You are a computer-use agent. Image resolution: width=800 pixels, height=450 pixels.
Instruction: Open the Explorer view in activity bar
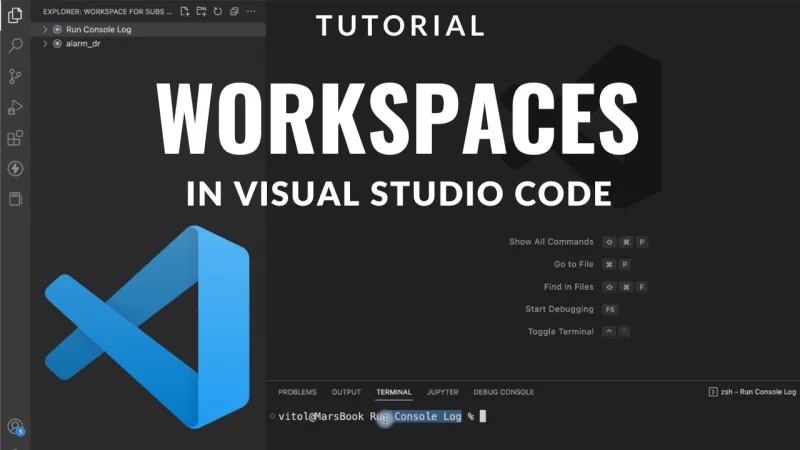[x=15, y=15]
